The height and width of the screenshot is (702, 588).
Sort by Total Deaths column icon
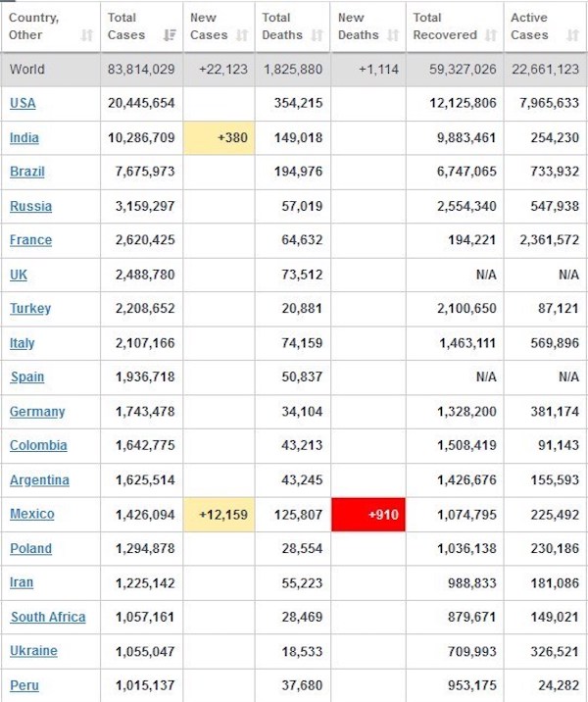(x=317, y=35)
